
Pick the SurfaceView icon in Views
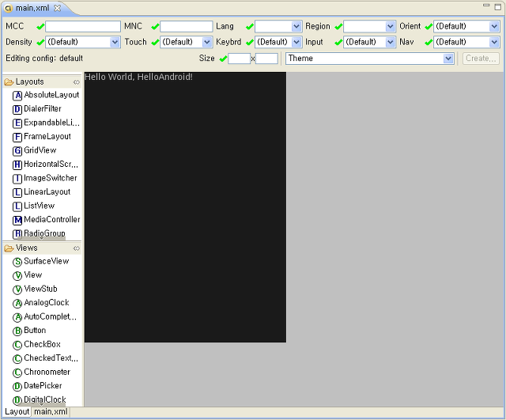tap(17, 262)
